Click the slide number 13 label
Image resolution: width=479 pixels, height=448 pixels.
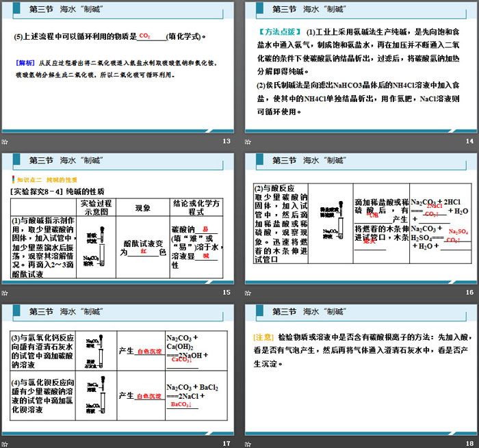pyautogui.click(x=227, y=141)
